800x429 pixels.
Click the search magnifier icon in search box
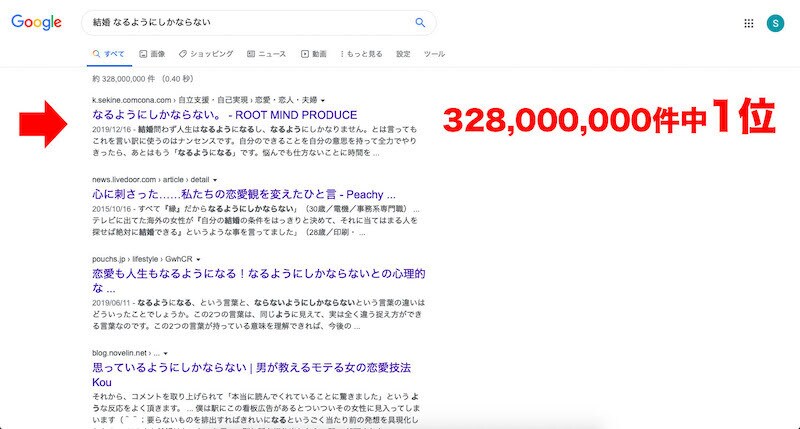[420, 22]
